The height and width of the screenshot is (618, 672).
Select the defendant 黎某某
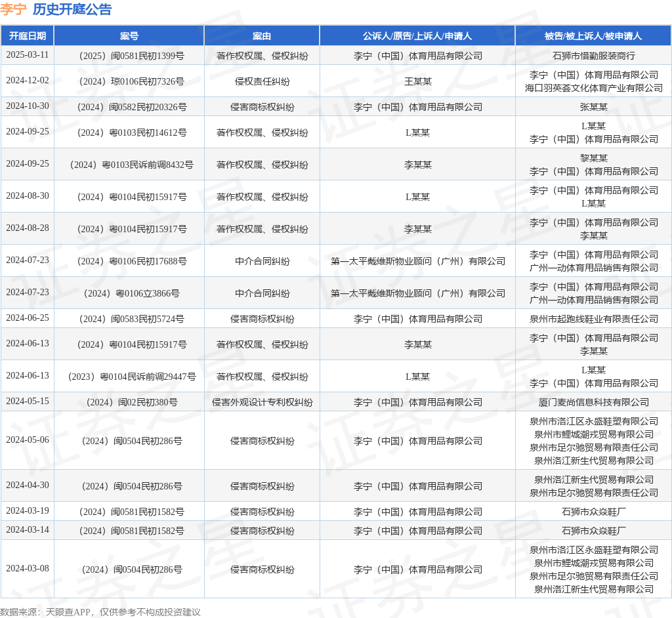click(x=594, y=158)
